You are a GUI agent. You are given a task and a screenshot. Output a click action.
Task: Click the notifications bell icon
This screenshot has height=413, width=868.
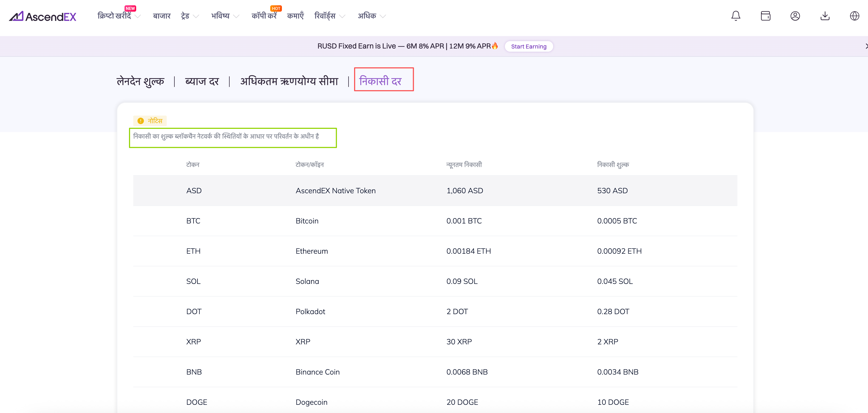pos(736,16)
